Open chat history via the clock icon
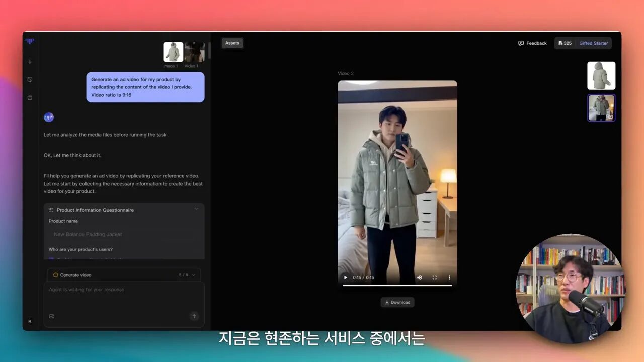The image size is (644, 362). pos(30,79)
